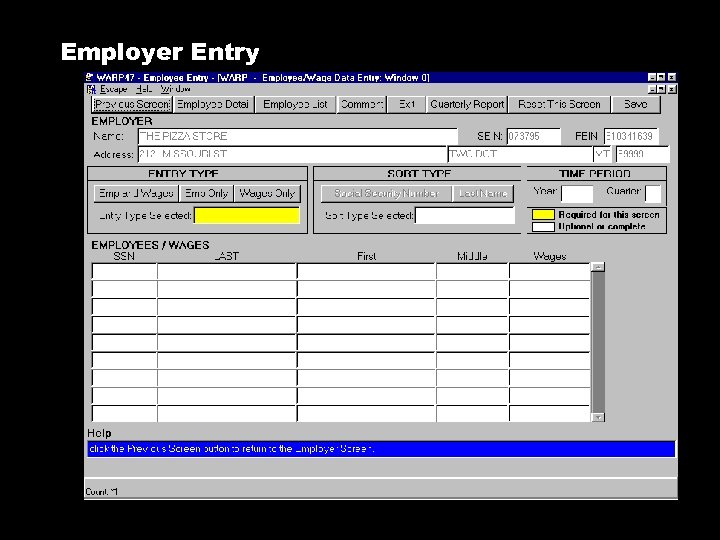The width and height of the screenshot is (720, 540).
Task: Click the employer city field
Action: click(x=520, y=154)
